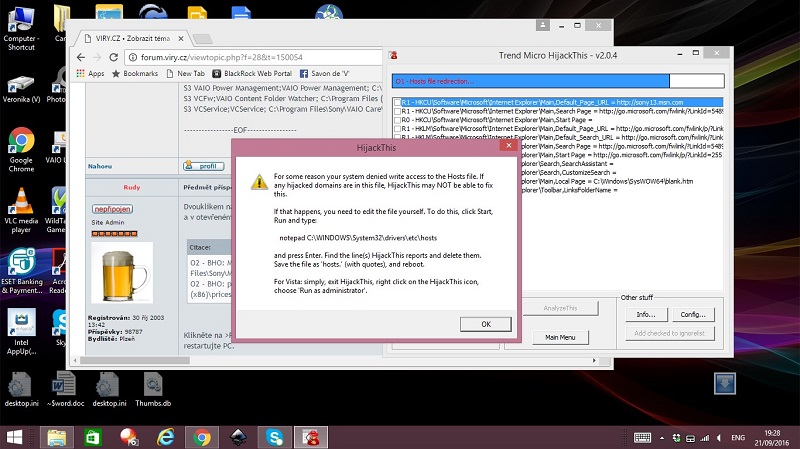Click OK in the HijackThis warning dialog
Image resolution: width=800 pixels, height=449 pixels.
coord(486,324)
